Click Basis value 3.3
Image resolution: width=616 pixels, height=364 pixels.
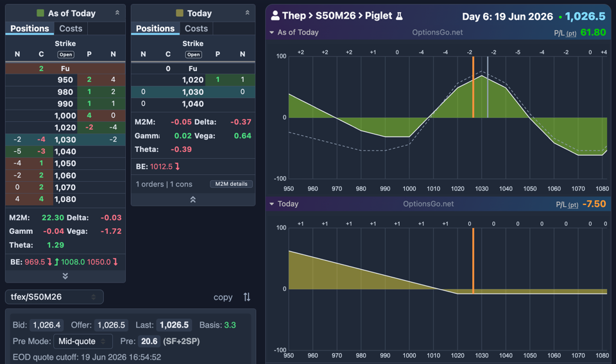click(x=230, y=325)
